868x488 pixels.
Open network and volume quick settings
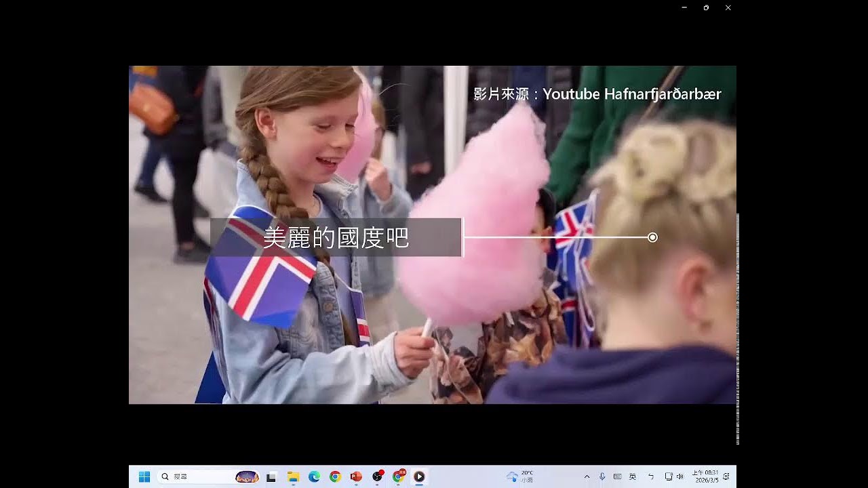(x=674, y=476)
